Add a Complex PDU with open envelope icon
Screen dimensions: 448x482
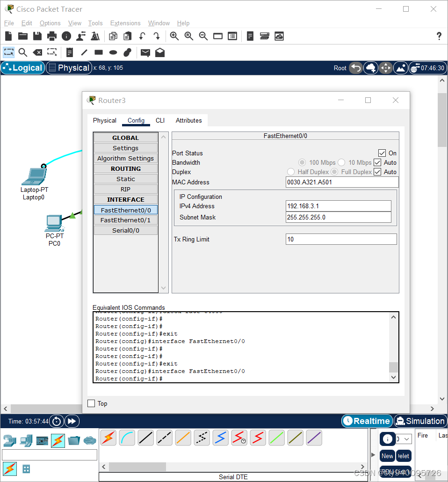pos(160,52)
